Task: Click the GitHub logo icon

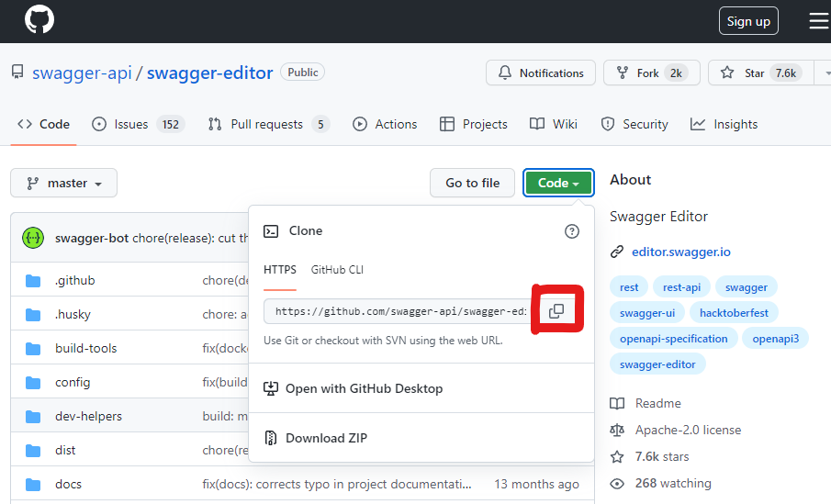Action: (39, 19)
